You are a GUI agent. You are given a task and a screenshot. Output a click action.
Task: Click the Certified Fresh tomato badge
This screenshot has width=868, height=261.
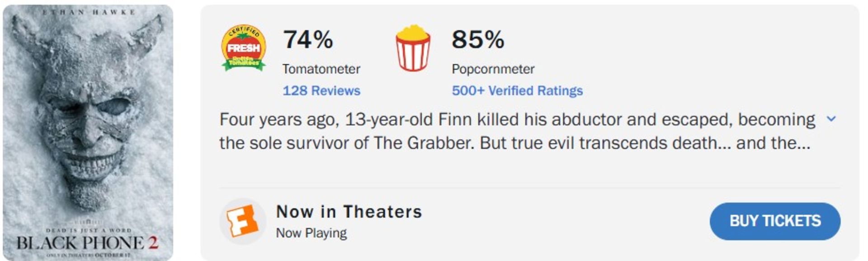(x=243, y=48)
